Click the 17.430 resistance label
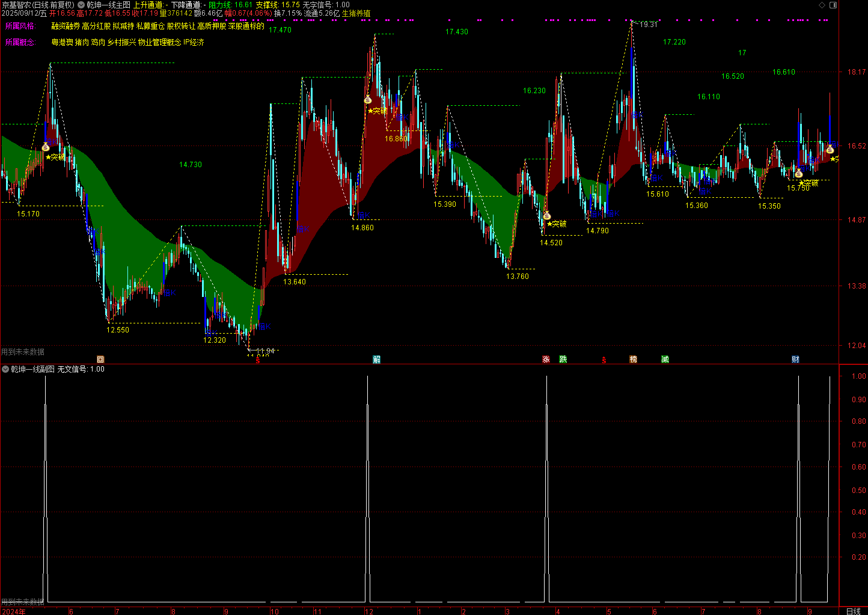 (457, 32)
